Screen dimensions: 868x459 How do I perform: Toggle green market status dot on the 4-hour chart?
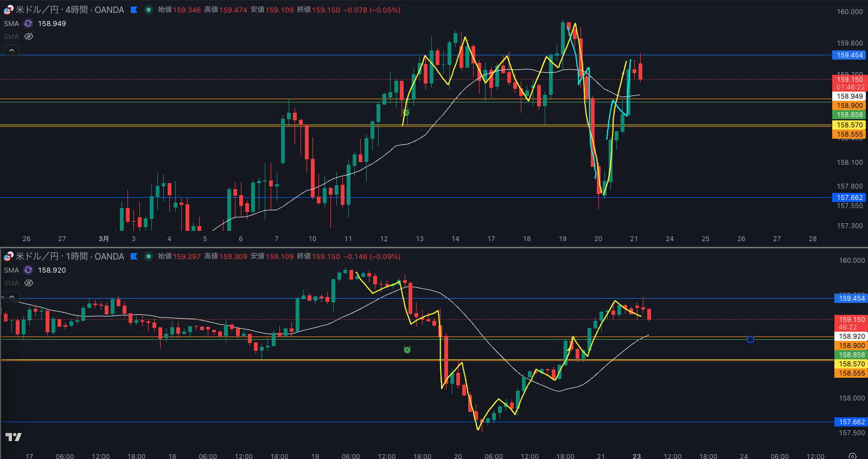click(148, 10)
